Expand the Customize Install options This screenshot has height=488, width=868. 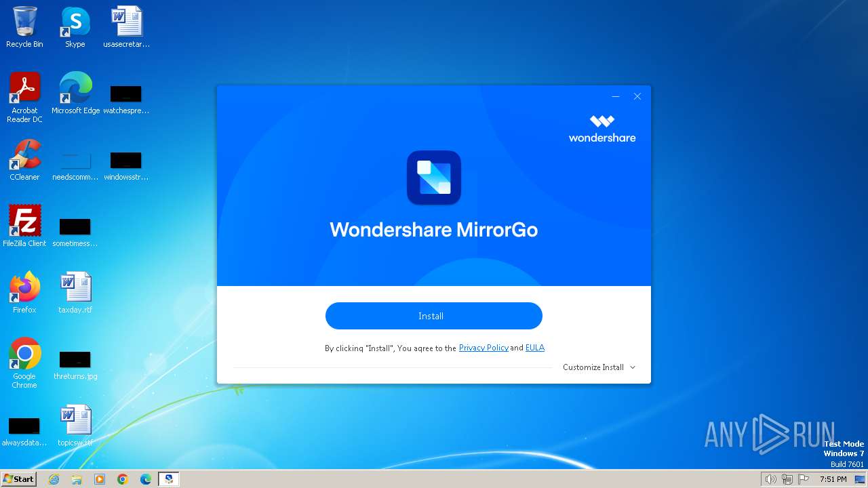599,367
